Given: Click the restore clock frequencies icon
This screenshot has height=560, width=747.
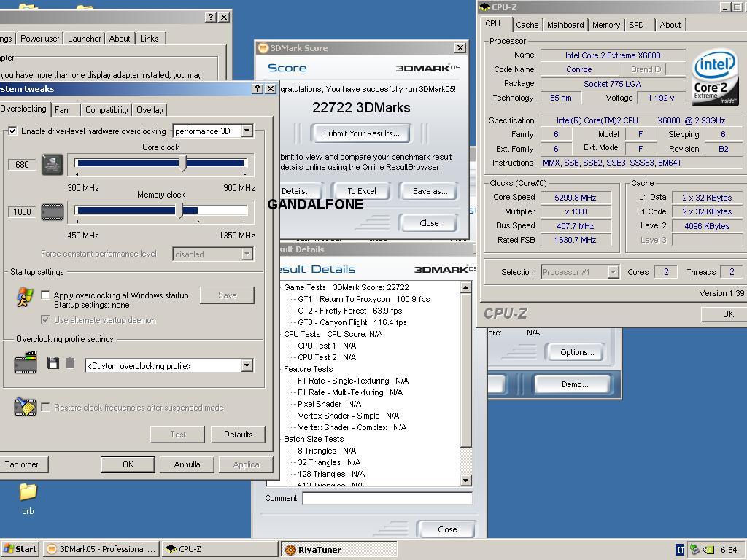Looking at the screenshot, I should click(26, 407).
